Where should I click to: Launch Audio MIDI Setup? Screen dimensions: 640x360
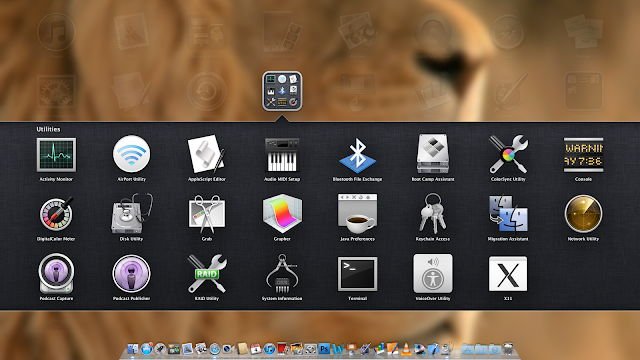pos(282,155)
